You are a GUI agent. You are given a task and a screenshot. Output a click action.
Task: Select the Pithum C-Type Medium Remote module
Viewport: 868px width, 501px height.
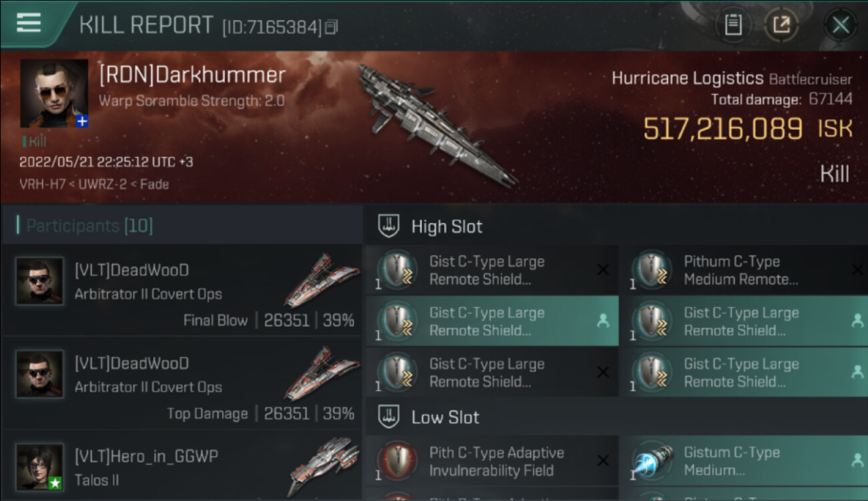tap(743, 270)
